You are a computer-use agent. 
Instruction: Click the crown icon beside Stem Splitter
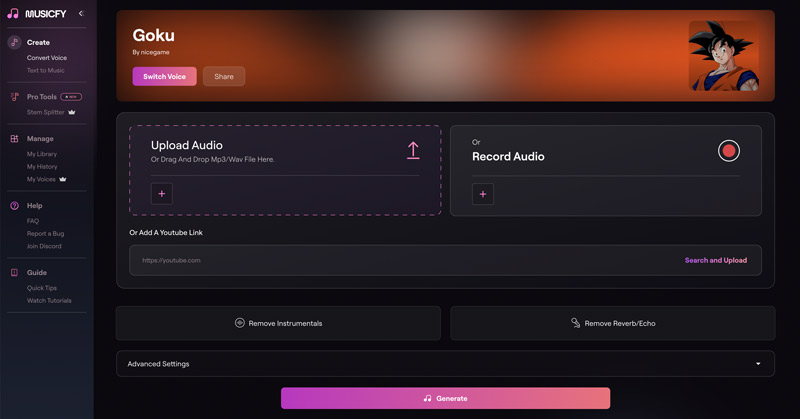pyautogui.click(x=72, y=112)
